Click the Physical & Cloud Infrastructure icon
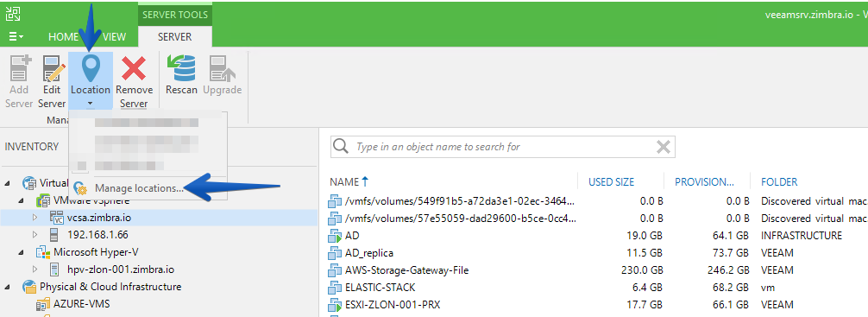 pos(29,287)
